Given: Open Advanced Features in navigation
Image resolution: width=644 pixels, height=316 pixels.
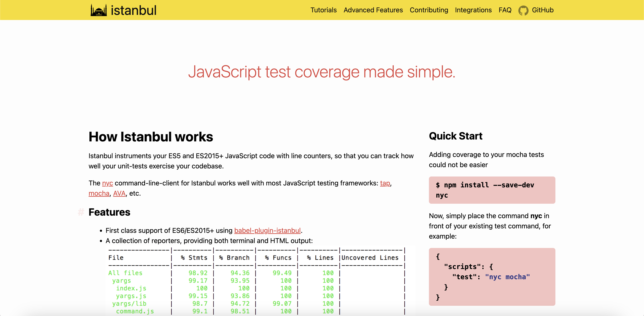Looking at the screenshot, I should tap(373, 10).
